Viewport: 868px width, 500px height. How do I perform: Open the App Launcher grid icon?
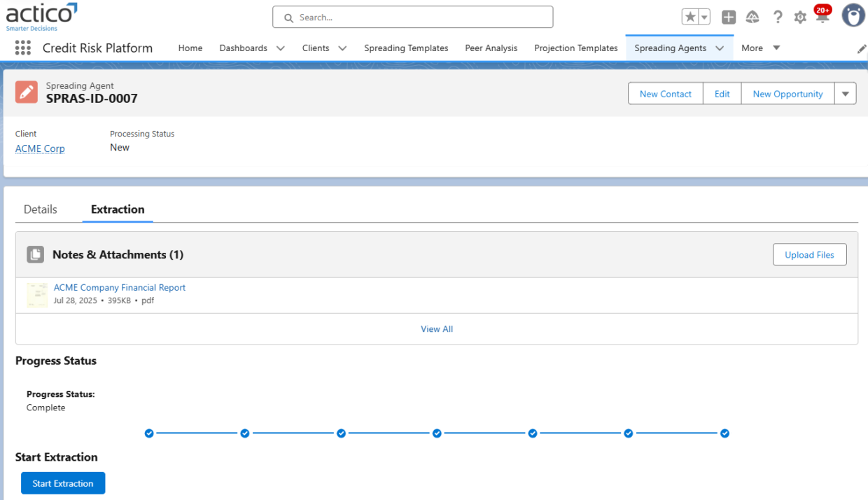[23, 48]
